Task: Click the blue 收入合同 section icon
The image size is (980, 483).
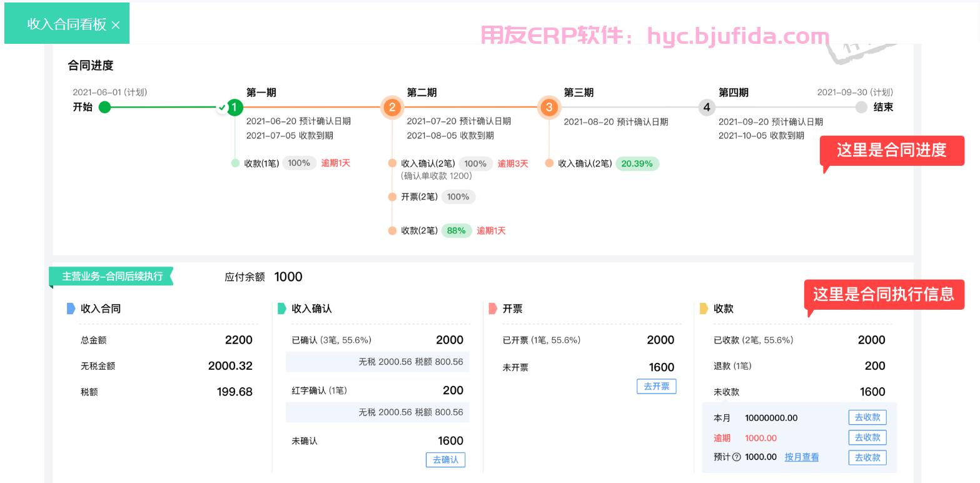Action: pos(71,308)
